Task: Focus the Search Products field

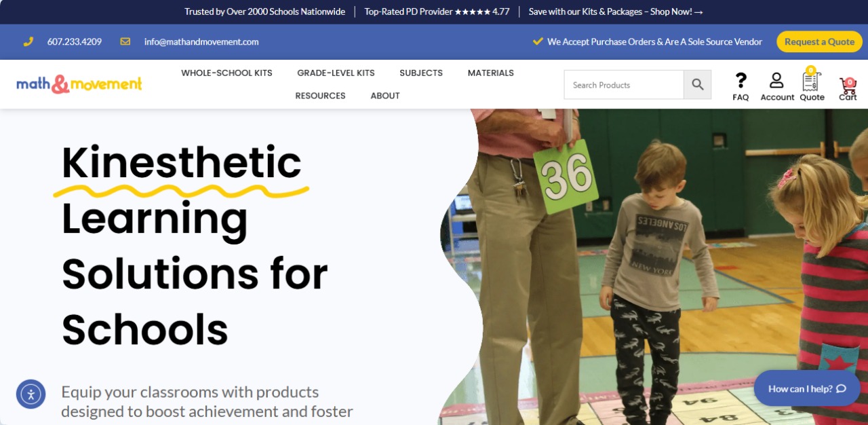Action: point(624,85)
